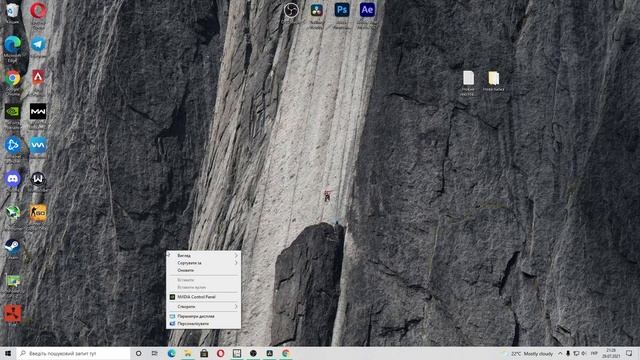640x360 pixels.
Task: Select the OBS Studio desktop shortcut
Action: [291, 11]
